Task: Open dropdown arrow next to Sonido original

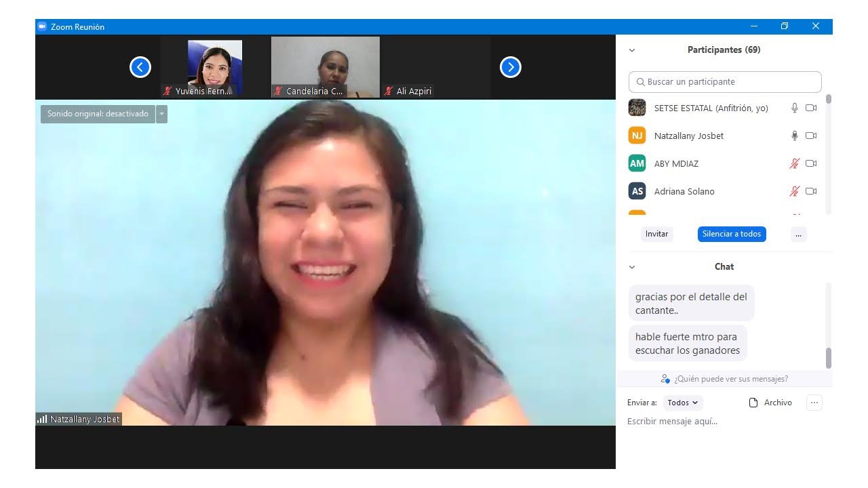Action: pyautogui.click(x=161, y=114)
